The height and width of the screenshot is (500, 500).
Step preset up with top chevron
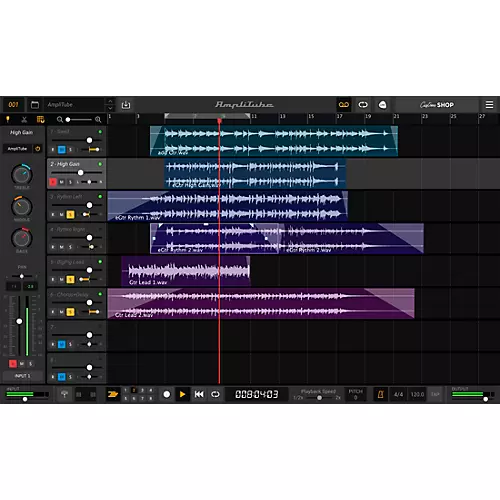click(x=110, y=101)
